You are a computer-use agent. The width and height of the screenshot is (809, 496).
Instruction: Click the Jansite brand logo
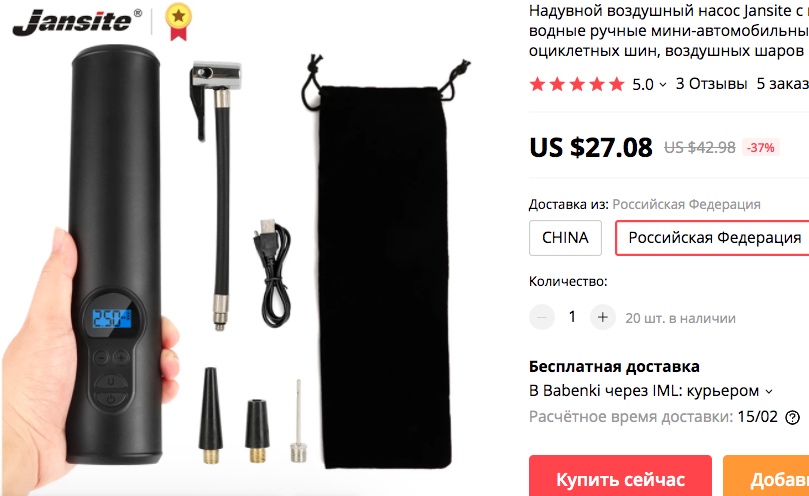click(x=76, y=22)
